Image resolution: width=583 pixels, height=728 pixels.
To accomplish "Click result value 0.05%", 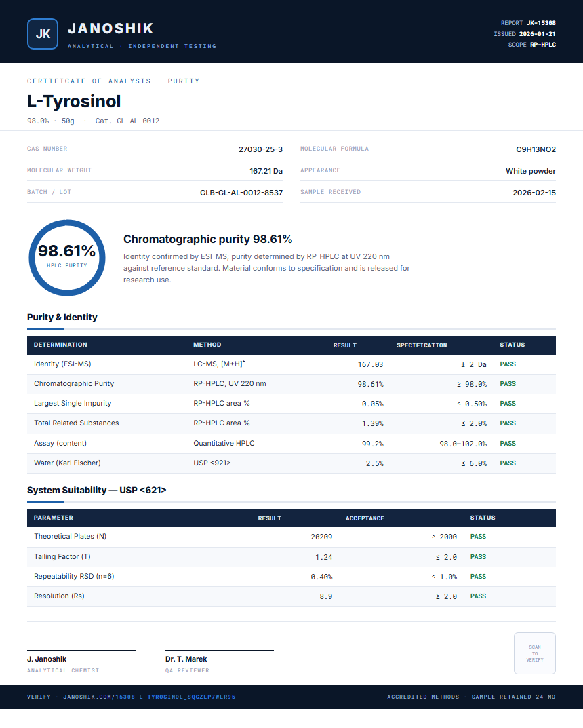I will pos(372,404).
